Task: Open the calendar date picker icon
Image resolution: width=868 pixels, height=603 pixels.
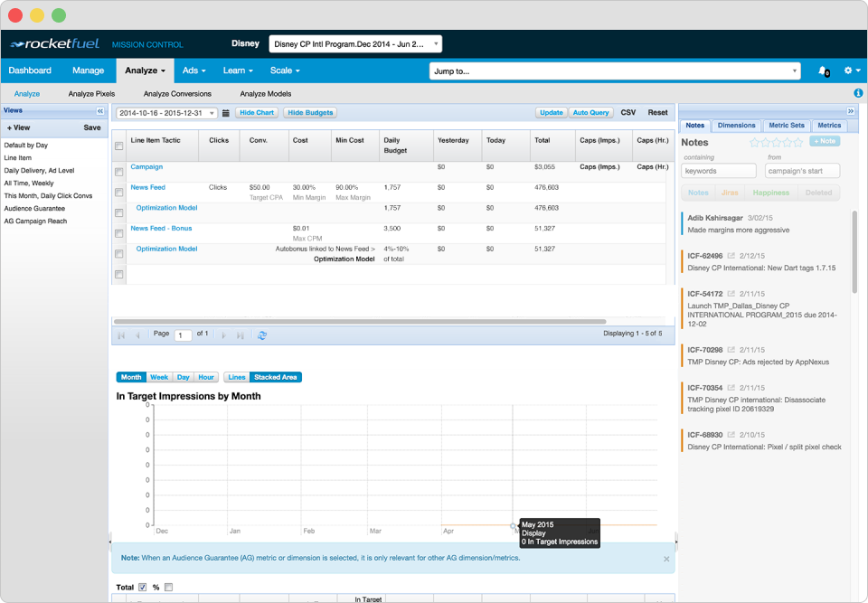Action: click(226, 113)
